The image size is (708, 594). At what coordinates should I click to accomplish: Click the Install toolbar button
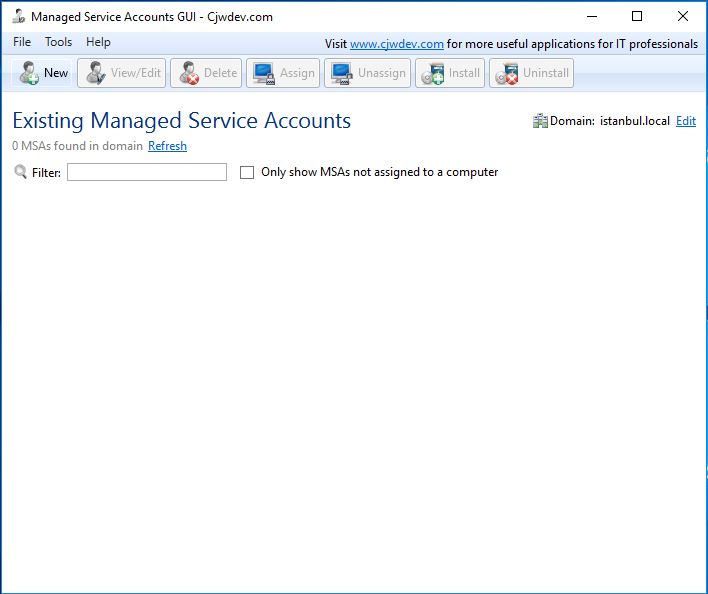(450, 73)
